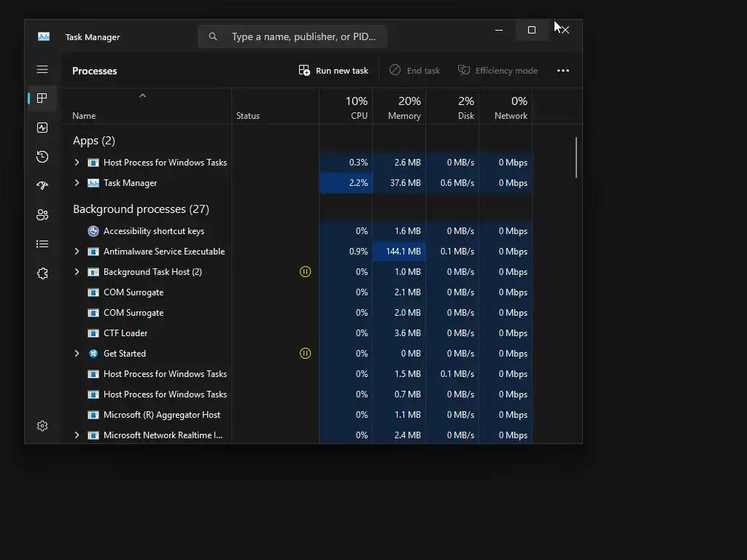Image resolution: width=747 pixels, height=560 pixels.
Task: Sort by the Disk column header
Action: coord(452,107)
